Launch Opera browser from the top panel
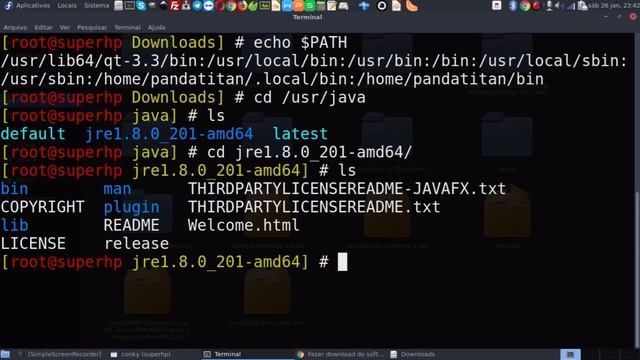The image size is (640, 360). click(x=220, y=6)
